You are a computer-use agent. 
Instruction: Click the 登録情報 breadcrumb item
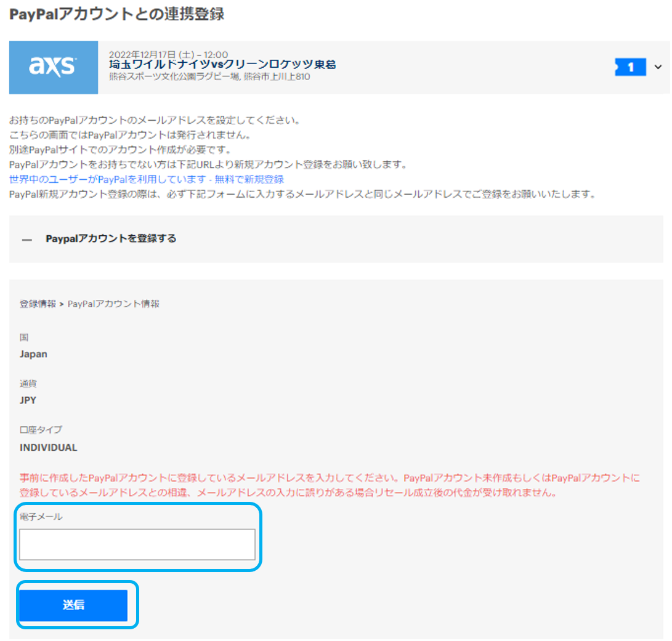click(38, 304)
